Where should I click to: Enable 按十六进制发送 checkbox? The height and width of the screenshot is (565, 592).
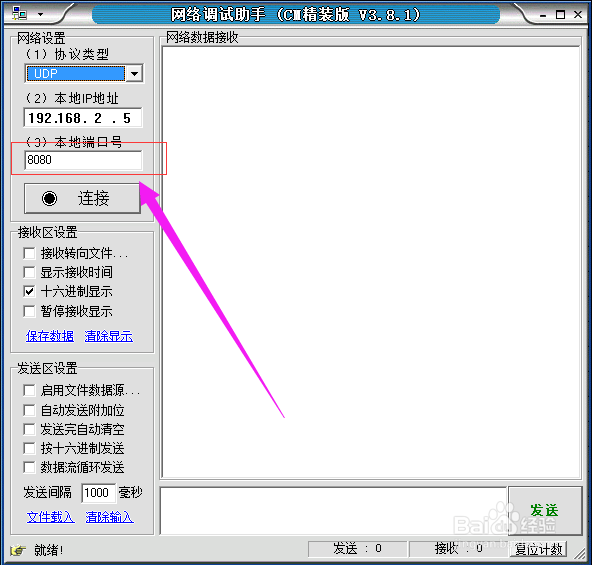pos(29,448)
